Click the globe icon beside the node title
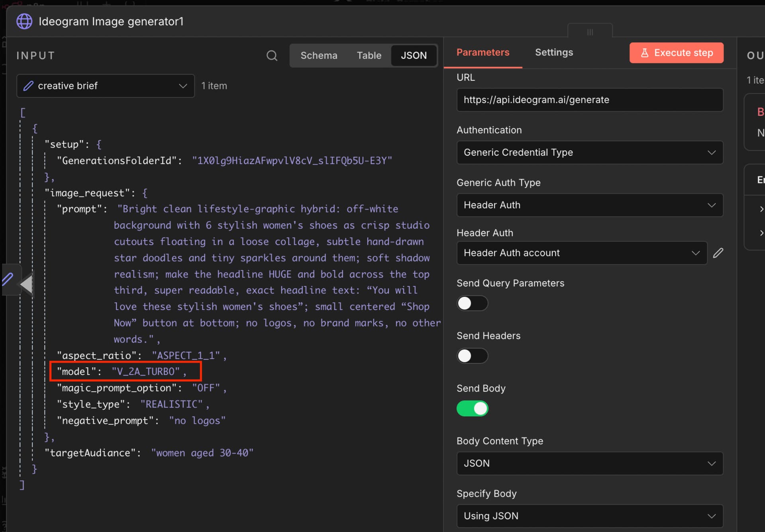Viewport: 765px width, 532px height. click(24, 22)
